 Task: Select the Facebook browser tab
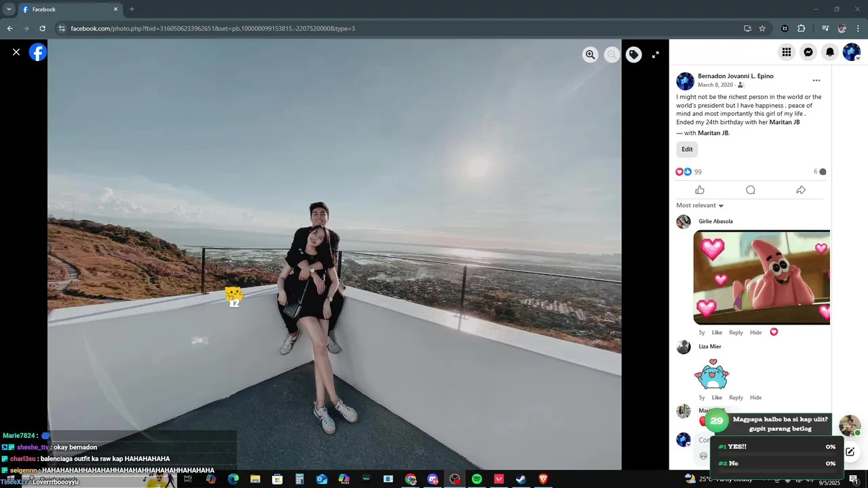(x=70, y=9)
